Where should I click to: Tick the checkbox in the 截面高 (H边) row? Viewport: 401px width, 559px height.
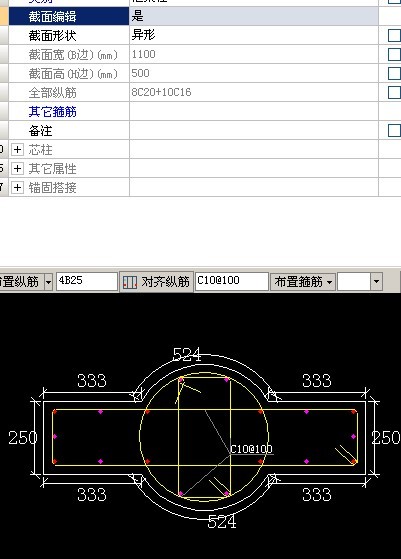tap(394, 73)
